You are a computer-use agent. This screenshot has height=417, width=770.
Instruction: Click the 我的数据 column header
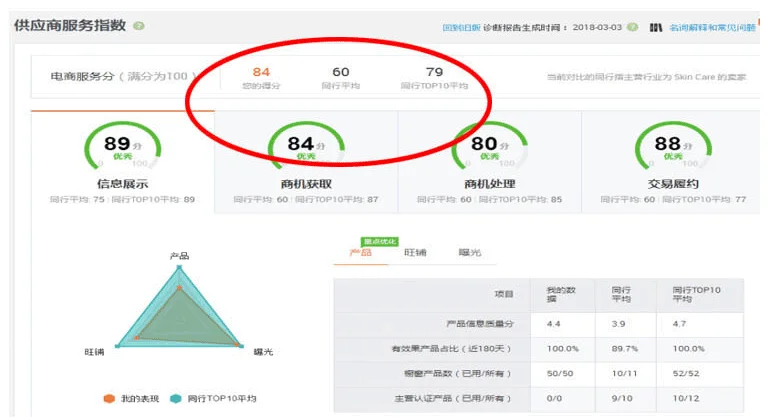pyautogui.click(x=561, y=294)
